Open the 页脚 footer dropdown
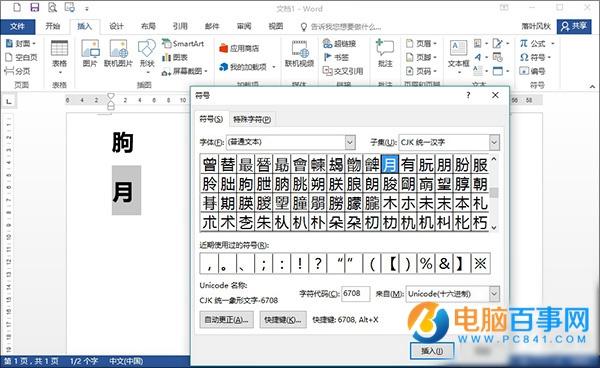Screen dimensions: 600x368 [x=421, y=57]
